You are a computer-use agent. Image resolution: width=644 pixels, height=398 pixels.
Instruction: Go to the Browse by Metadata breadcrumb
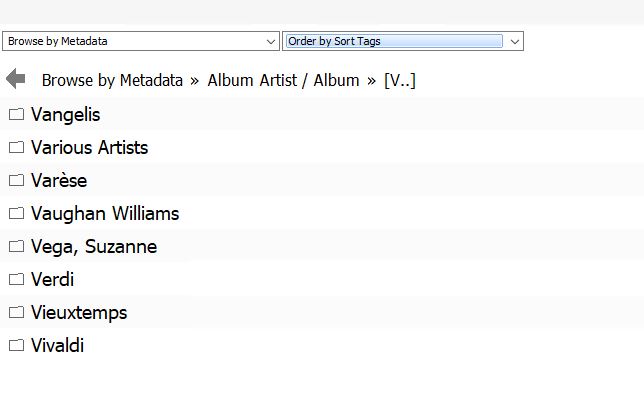112,80
